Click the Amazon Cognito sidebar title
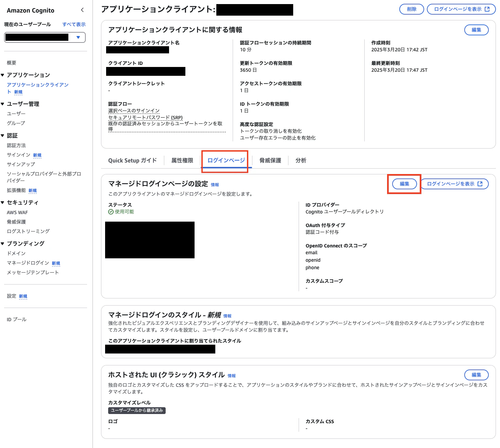The height and width of the screenshot is (448, 500). click(31, 11)
